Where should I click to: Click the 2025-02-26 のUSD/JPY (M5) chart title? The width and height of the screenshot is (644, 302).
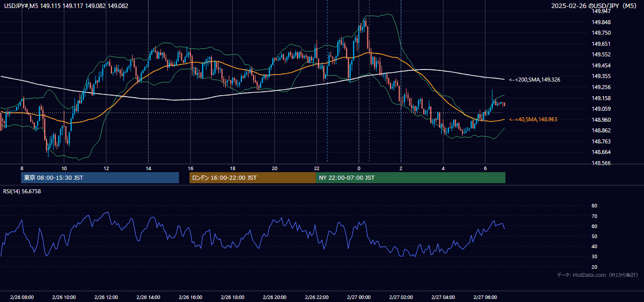(x=594, y=6)
